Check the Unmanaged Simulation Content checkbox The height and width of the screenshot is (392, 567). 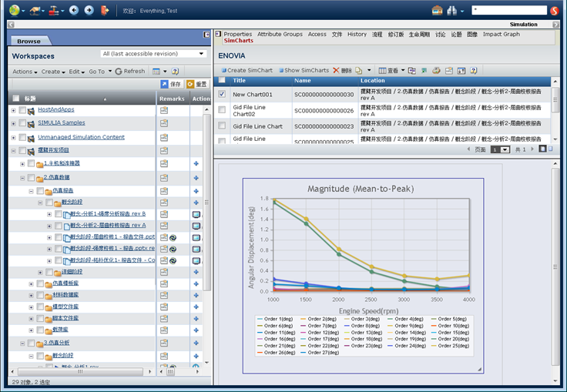[22, 137]
